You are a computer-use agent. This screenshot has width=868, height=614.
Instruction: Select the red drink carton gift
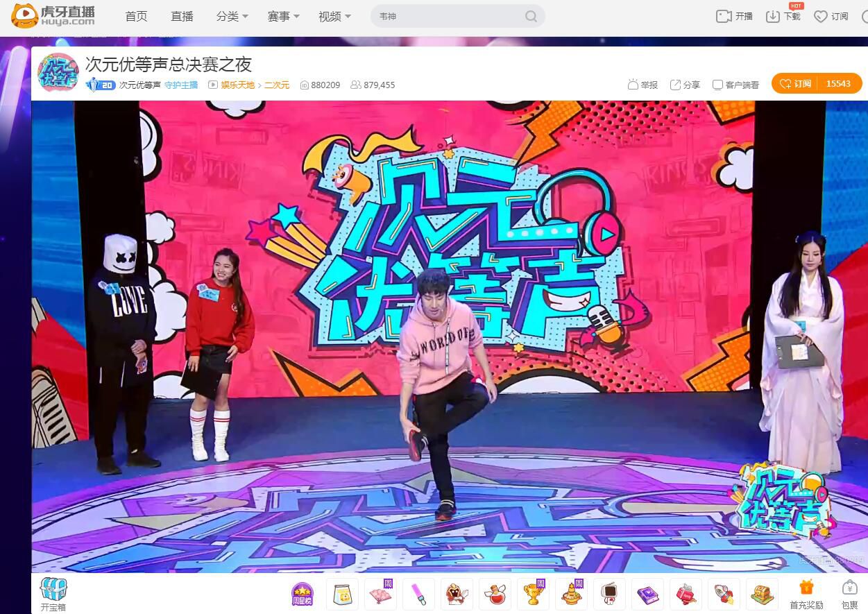tap(686, 595)
